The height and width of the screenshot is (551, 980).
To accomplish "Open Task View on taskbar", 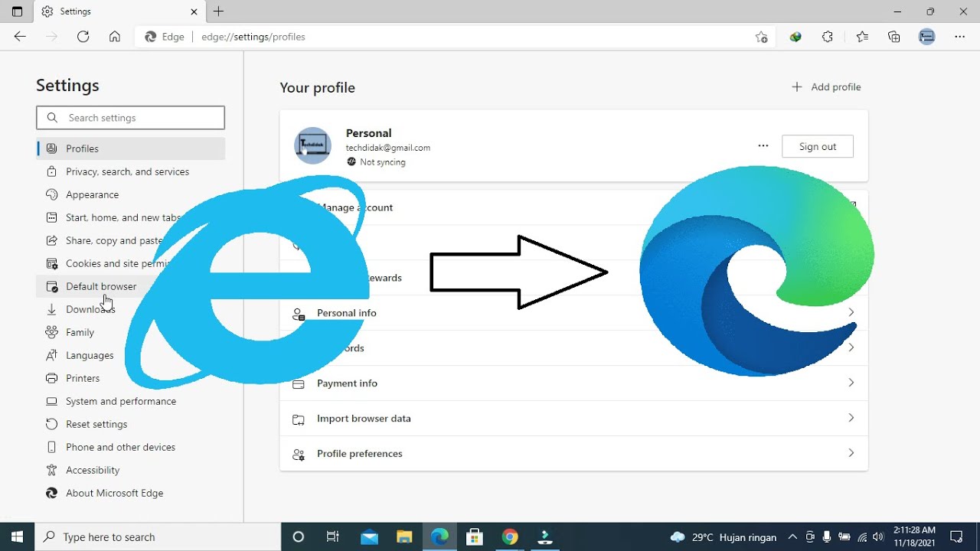I will (x=333, y=536).
